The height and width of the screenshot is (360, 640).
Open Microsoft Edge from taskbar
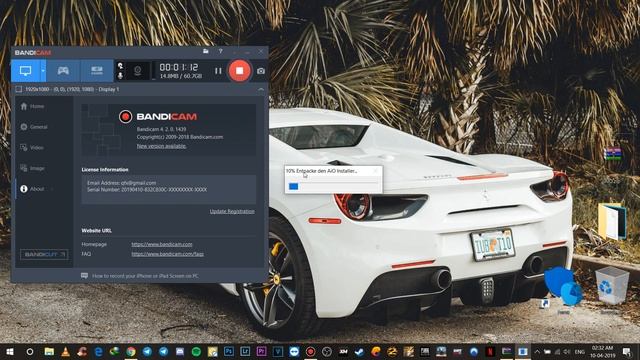point(98,351)
